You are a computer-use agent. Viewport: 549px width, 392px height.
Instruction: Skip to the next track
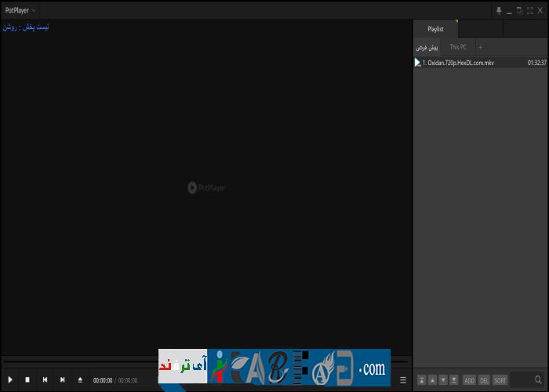click(62, 379)
